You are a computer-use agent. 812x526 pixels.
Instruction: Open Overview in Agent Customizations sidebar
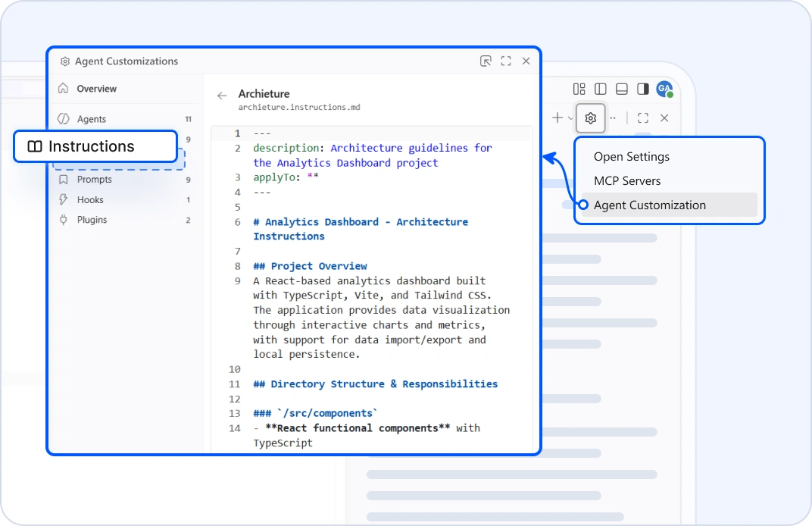pyautogui.click(x=126, y=89)
